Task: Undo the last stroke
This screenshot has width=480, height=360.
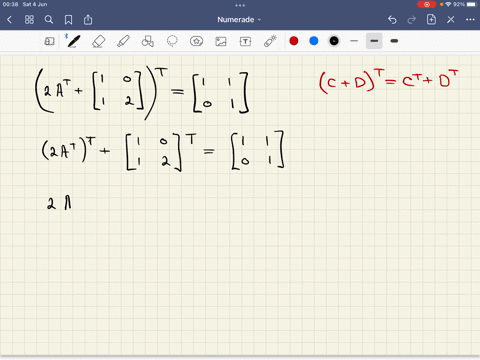Action: (392, 20)
